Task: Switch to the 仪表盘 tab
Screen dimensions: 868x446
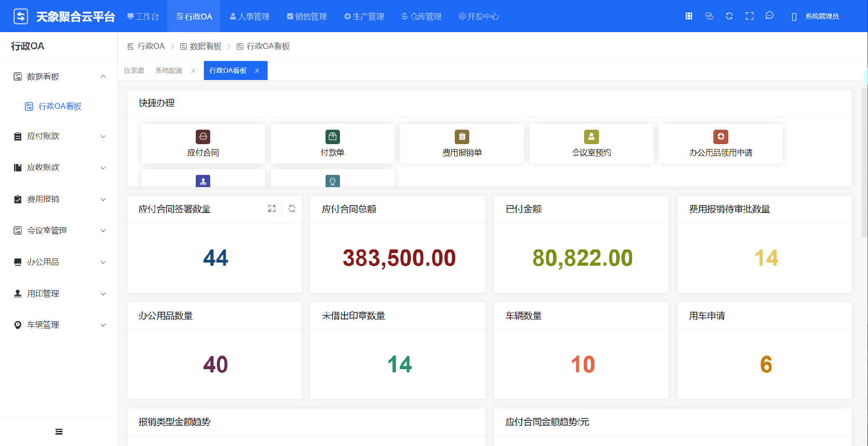Action: point(134,70)
